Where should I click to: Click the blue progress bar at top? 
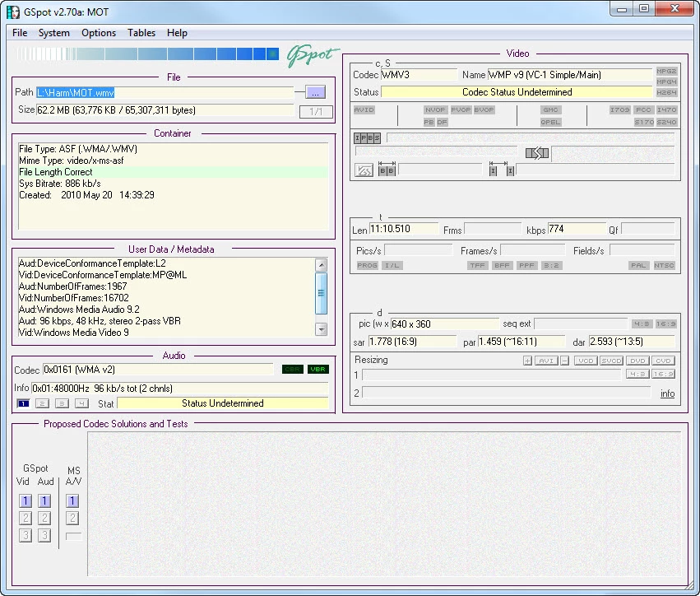point(148,54)
